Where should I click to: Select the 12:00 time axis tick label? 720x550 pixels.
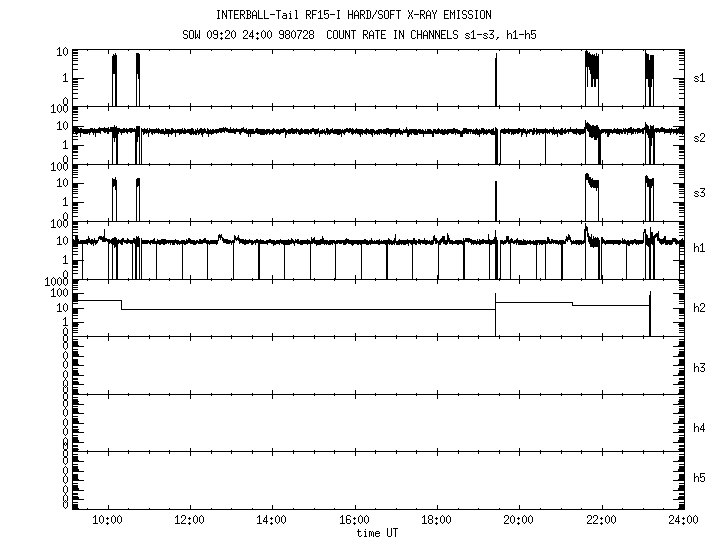click(189, 520)
